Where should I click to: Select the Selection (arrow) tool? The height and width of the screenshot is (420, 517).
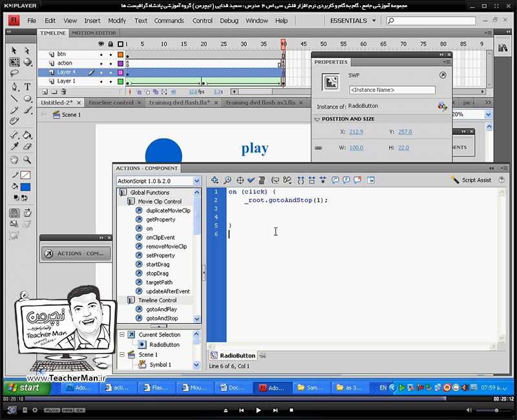[14, 50]
